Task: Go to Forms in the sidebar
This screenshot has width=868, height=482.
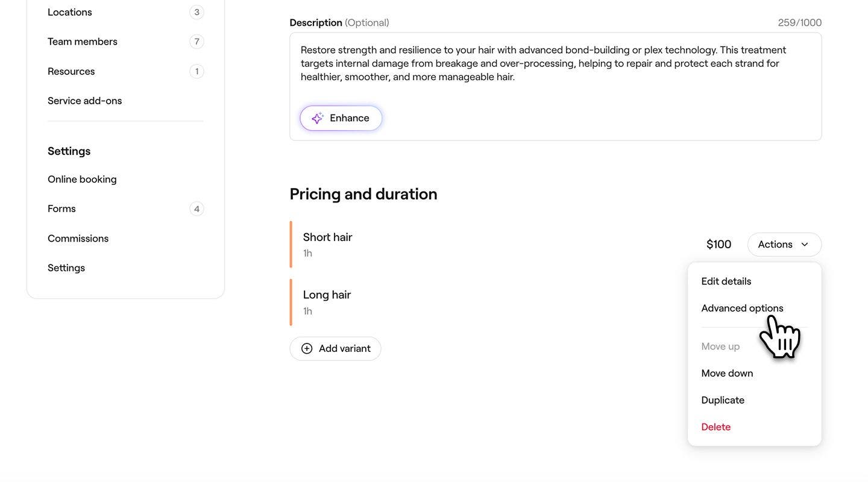Action: point(61,208)
